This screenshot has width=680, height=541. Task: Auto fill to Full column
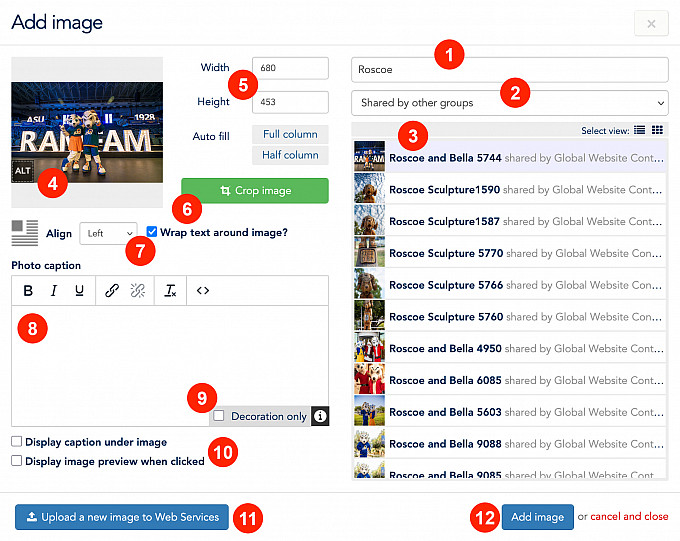(290, 134)
